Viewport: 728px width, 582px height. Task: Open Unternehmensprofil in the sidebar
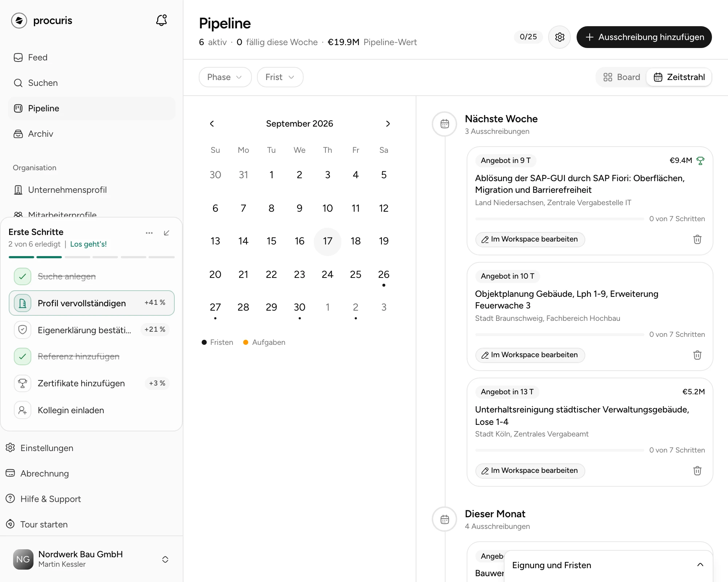(91, 190)
